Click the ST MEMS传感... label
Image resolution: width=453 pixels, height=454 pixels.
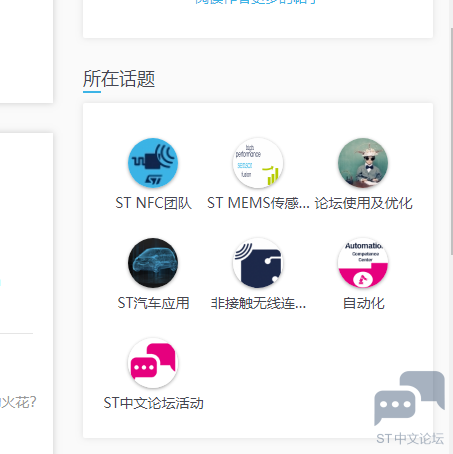click(x=258, y=203)
